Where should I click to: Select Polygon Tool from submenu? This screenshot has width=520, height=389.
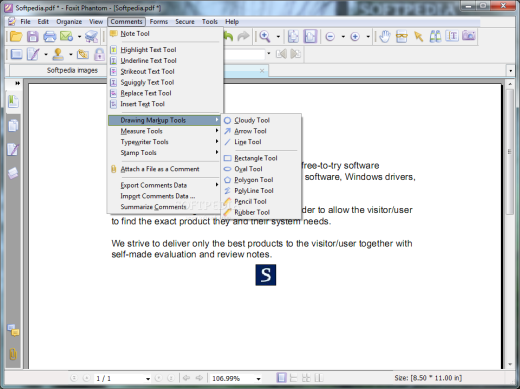[261, 180]
